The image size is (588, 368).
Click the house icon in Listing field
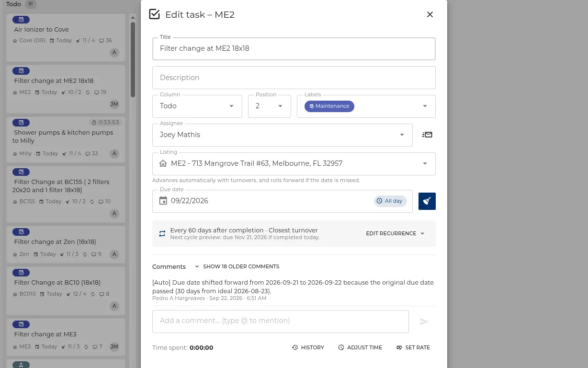(x=163, y=163)
